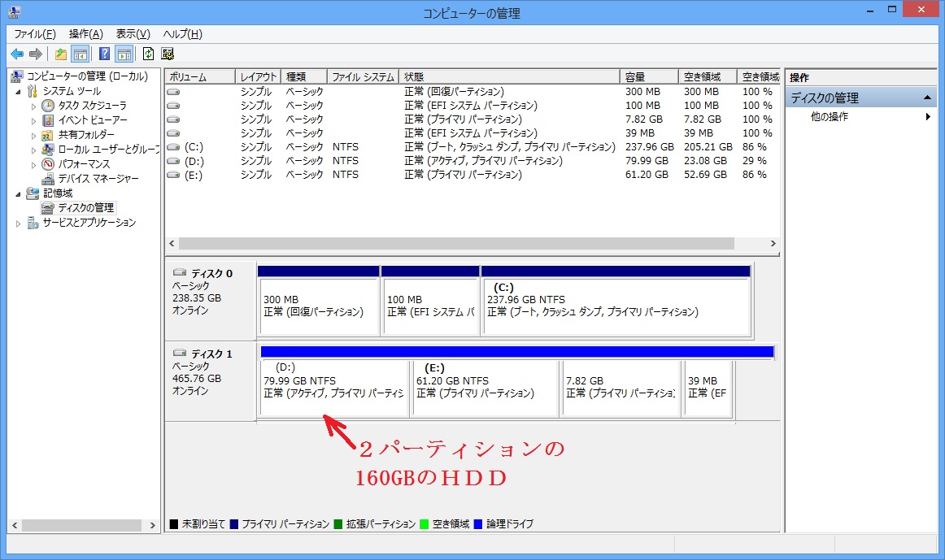Click the プライマリ パーティション legend color swatch

point(234,524)
